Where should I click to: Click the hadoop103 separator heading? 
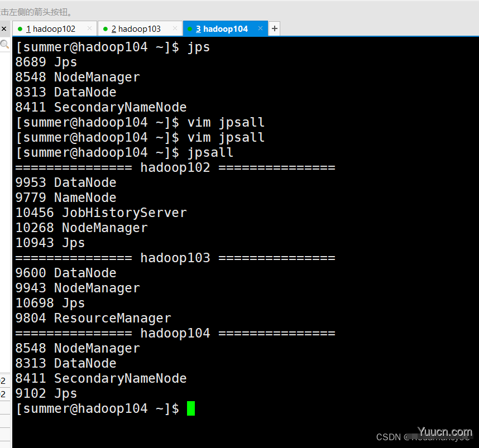(x=175, y=258)
